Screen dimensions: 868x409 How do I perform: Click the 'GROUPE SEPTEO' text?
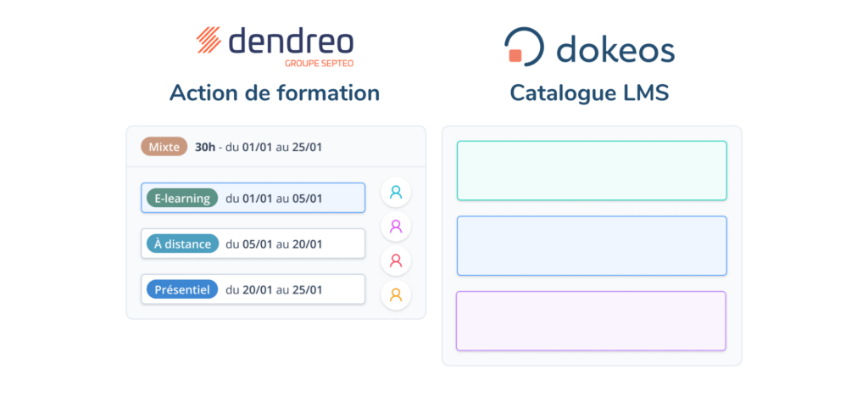pyautogui.click(x=319, y=63)
